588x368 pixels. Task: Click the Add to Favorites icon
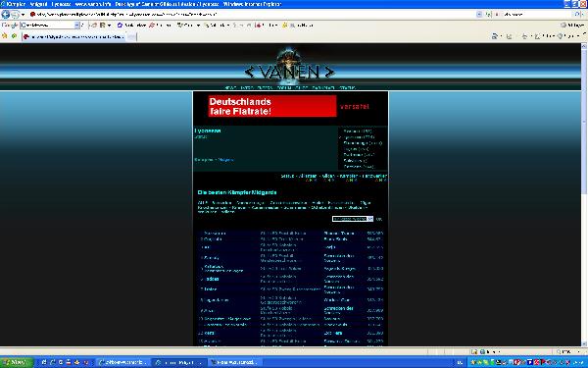coord(14,36)
